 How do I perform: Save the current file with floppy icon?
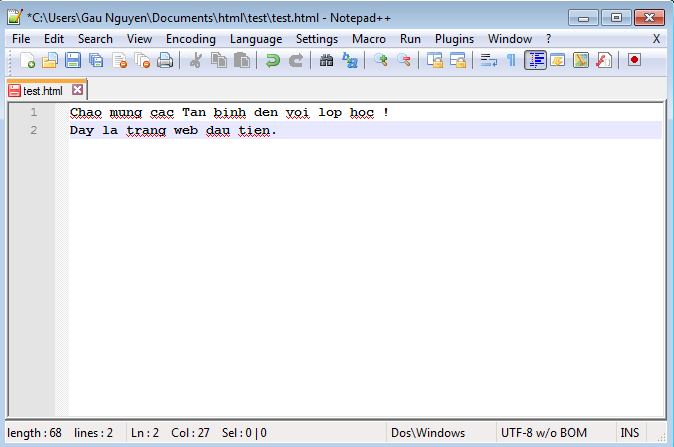pyautogui.click(x=73, y=60)
